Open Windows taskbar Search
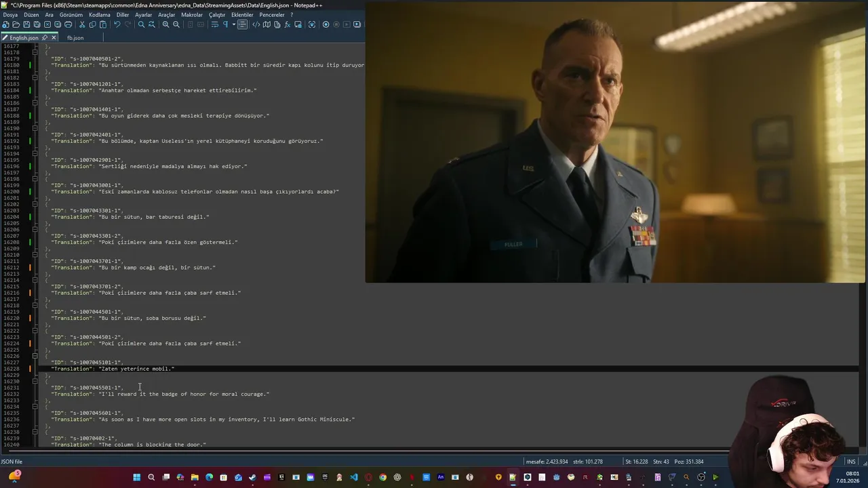This screenshot has height=488, width=868. tap(151, 477)
